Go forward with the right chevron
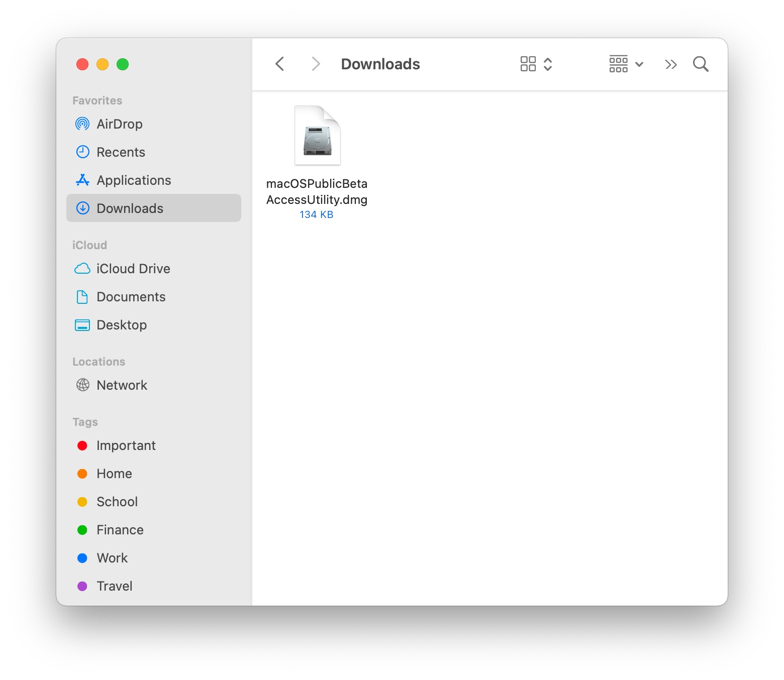This screenshot has height=680, width=784. (316, 64)
